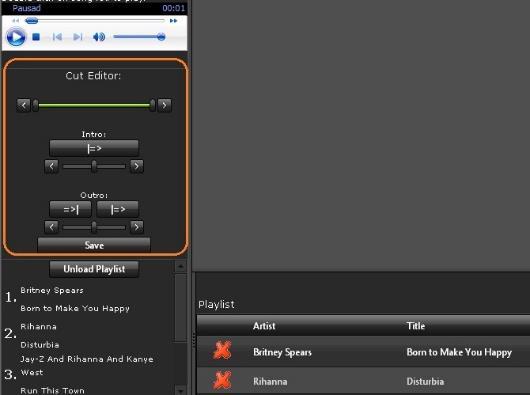Image resolution: width=530 pixels, height=395 pixels.
Task: Remove Britney Spears row with red X
Action: point(222,350)
